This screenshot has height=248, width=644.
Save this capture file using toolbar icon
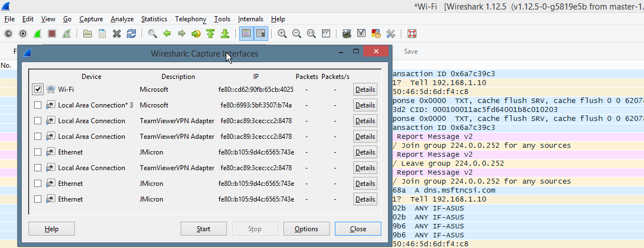[x=102, y=34]
